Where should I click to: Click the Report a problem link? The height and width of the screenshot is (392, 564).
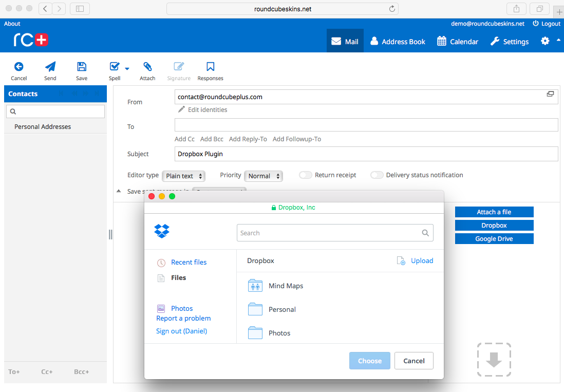pyautogui.click(x=183, y=319)
